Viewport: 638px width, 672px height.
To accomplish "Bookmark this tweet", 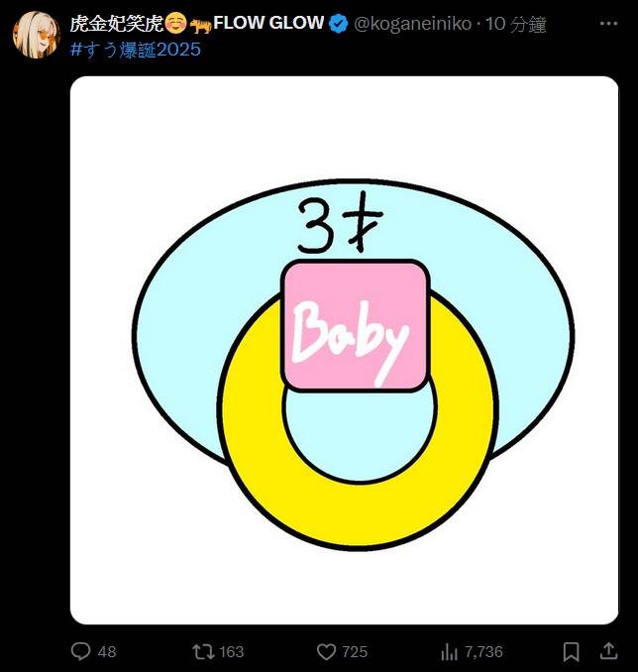I will [x=571, y=651].
